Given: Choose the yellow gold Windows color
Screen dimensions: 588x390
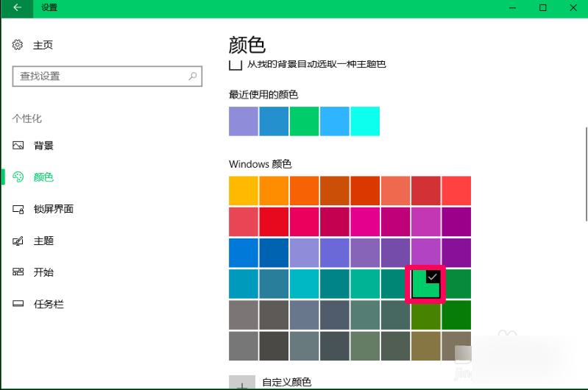Looking at the screenshot, I should 244,191.
